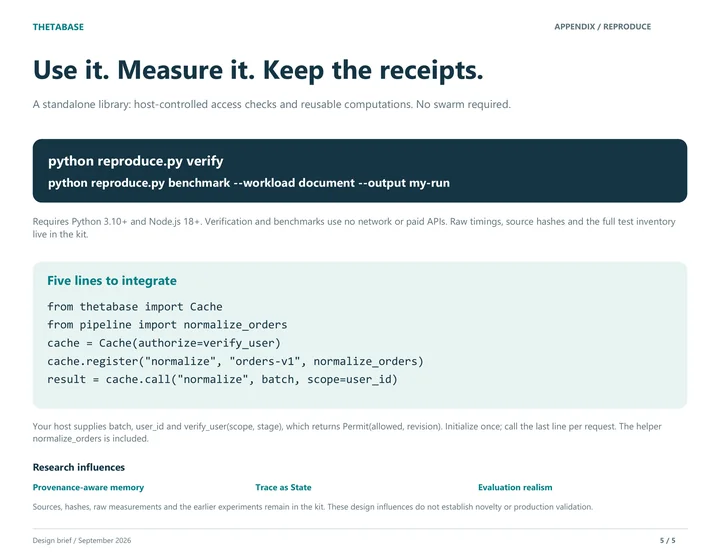This screenshot has width=720, height=556.
Task: Click the 'Requires Python 3.10+' paragraph
Action: click(354, 228)
